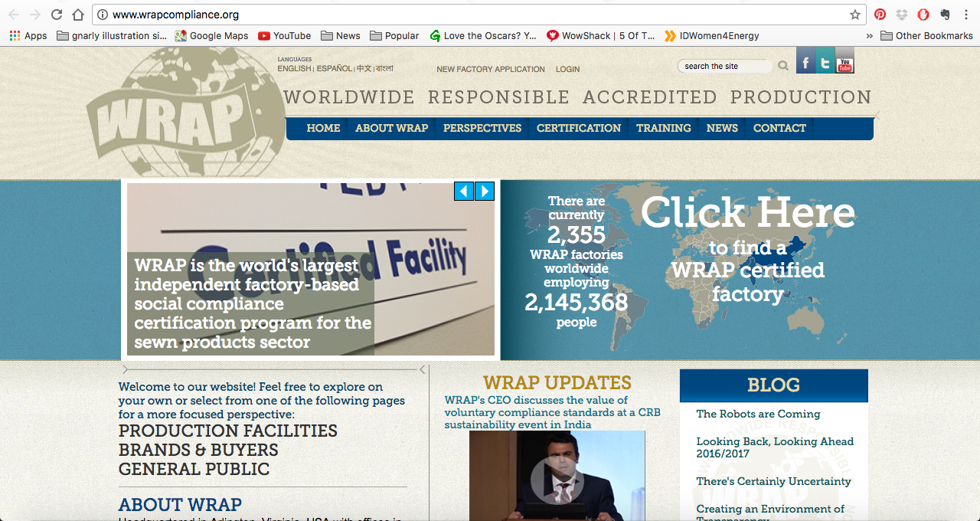Open the ABOUT WRAP section heading

tap(180, 505)
